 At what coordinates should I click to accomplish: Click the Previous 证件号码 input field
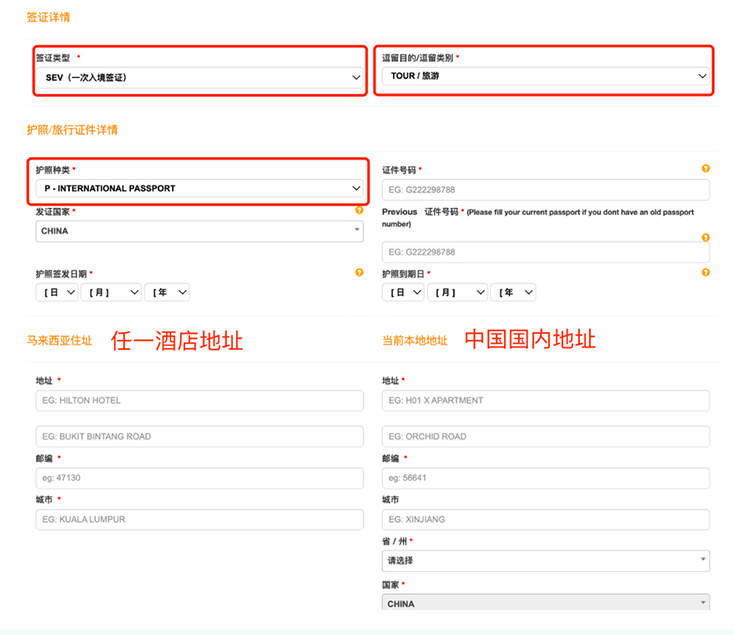point(545,252)
